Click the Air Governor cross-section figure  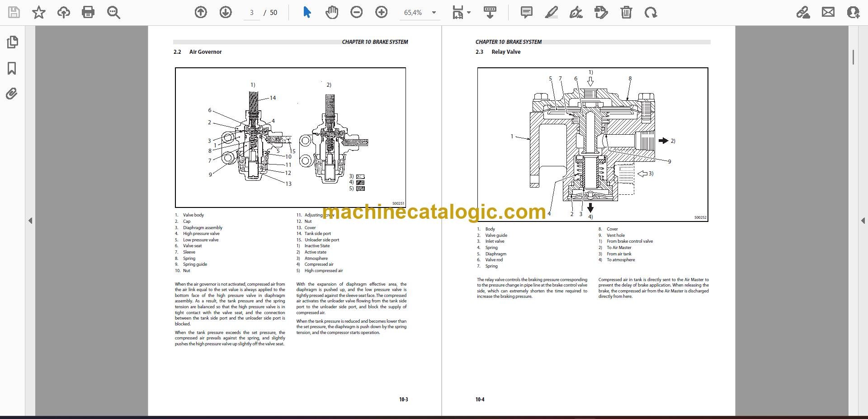290,138
